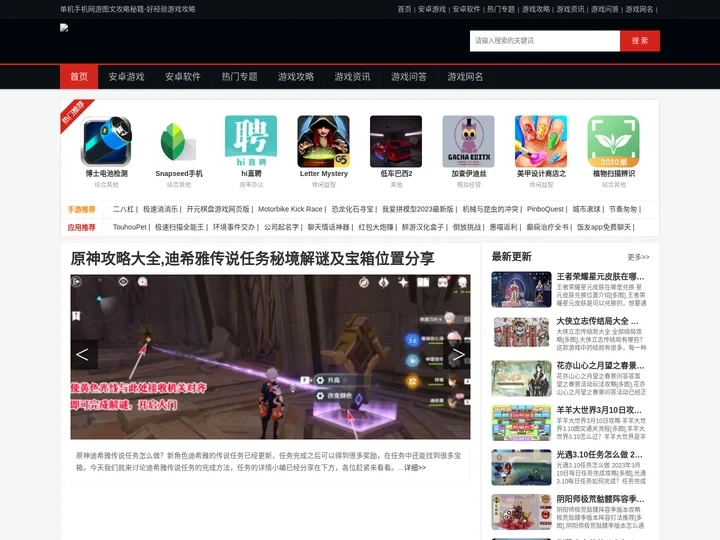Image resolution: width=720 pixels, height=540 pixels.
Task: Click 聊天情话神器 link
Action: click(x=329, y=227)
